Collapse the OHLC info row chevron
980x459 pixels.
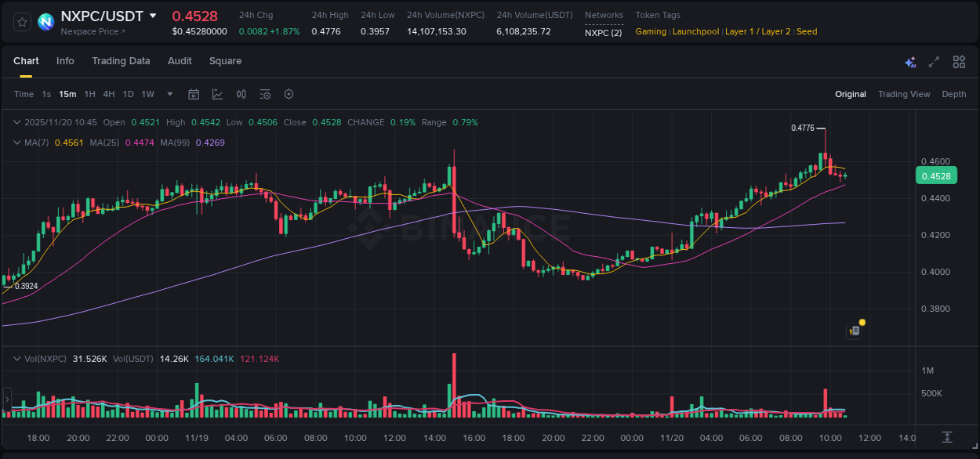click(16, 122)
